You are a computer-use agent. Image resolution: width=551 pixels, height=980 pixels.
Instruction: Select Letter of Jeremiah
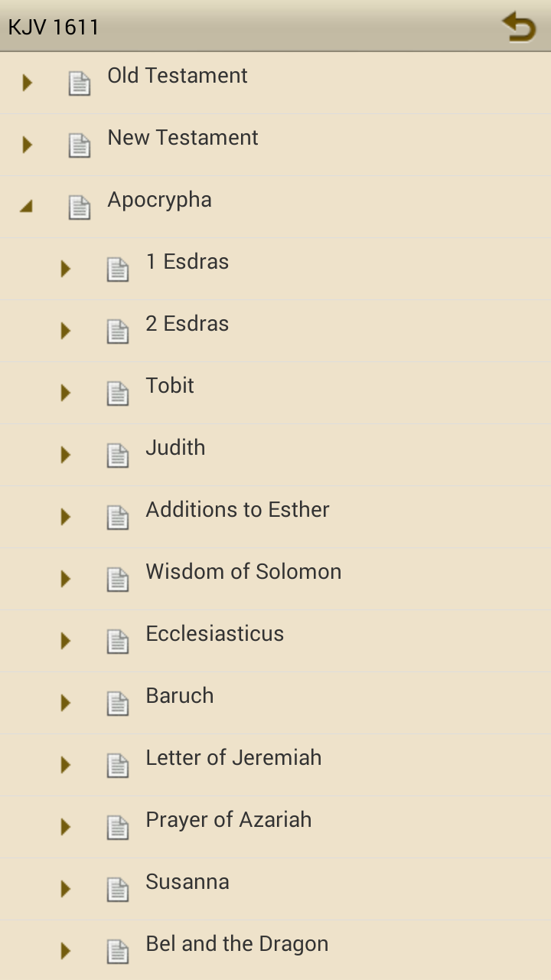pyautogui.click(x=233, y=758)
